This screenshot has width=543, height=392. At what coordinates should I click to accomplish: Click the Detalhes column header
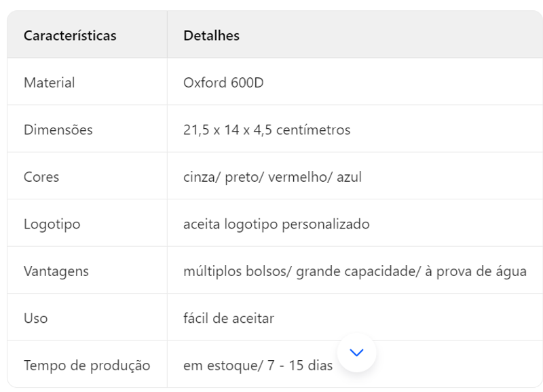coord(211,36)
